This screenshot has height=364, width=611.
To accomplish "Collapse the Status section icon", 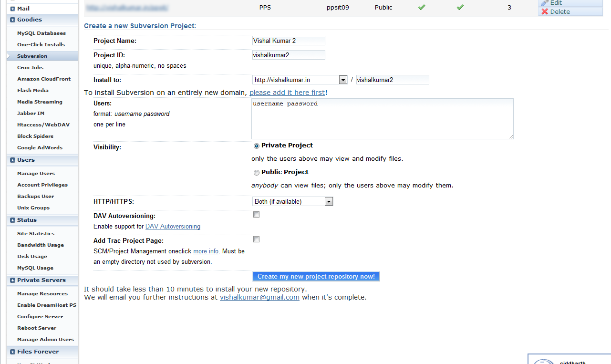I will click(x=12, y=220).
